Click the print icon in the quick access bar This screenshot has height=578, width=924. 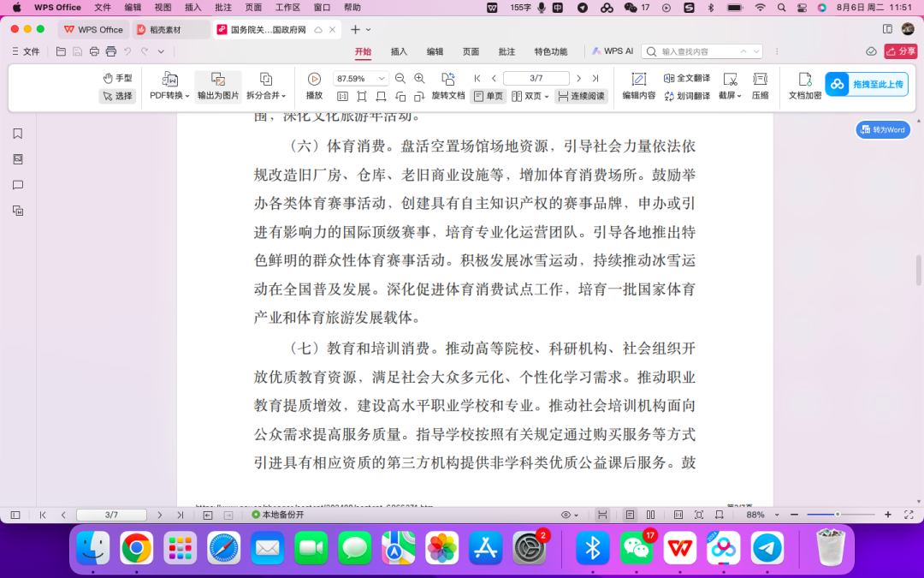(110, 51)
